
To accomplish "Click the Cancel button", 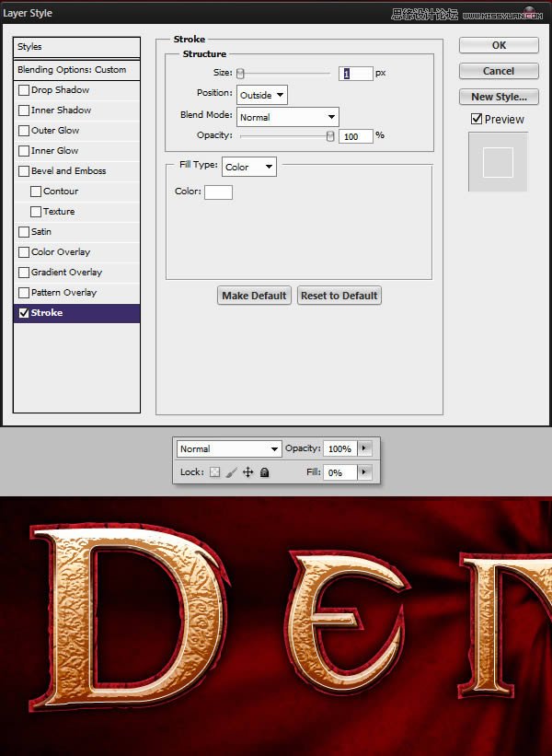I will [499, 71].
